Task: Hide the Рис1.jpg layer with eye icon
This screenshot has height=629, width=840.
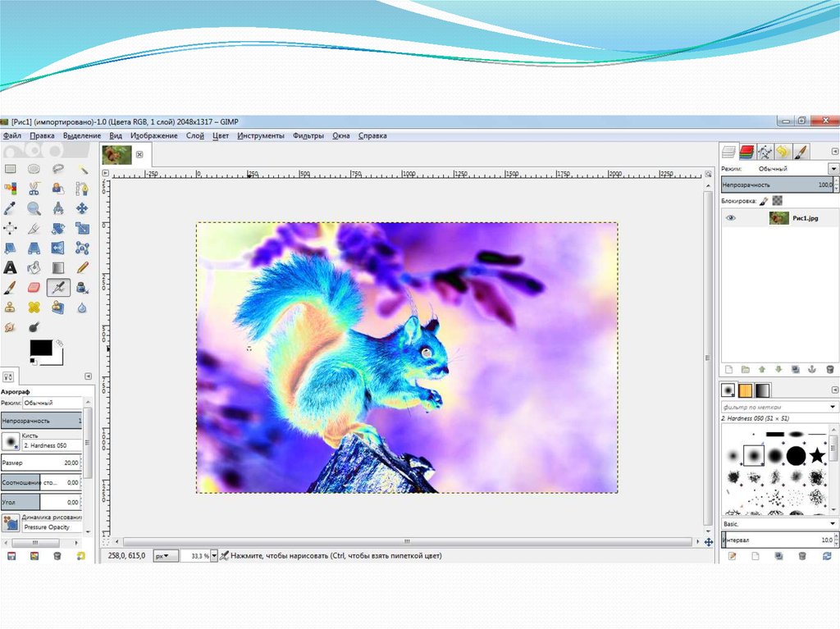Action: [x=731, y=218]
